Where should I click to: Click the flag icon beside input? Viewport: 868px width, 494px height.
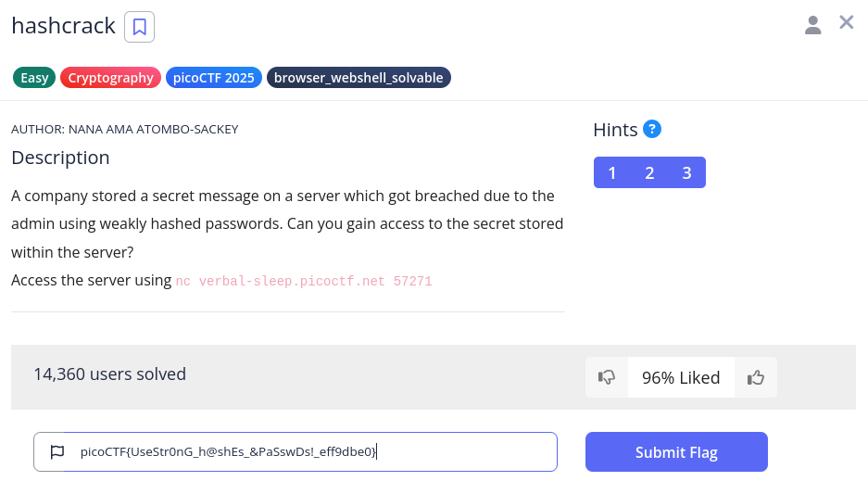point(57,452)
